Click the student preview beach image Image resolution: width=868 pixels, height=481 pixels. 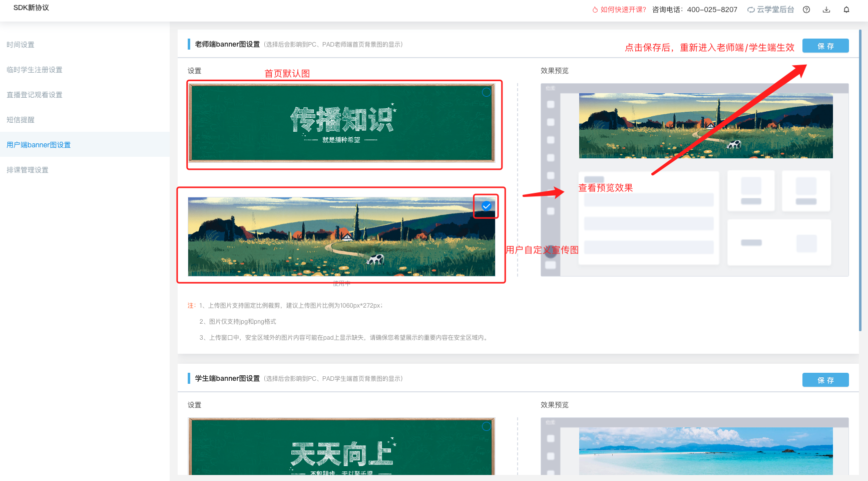(x=706, y=451)
